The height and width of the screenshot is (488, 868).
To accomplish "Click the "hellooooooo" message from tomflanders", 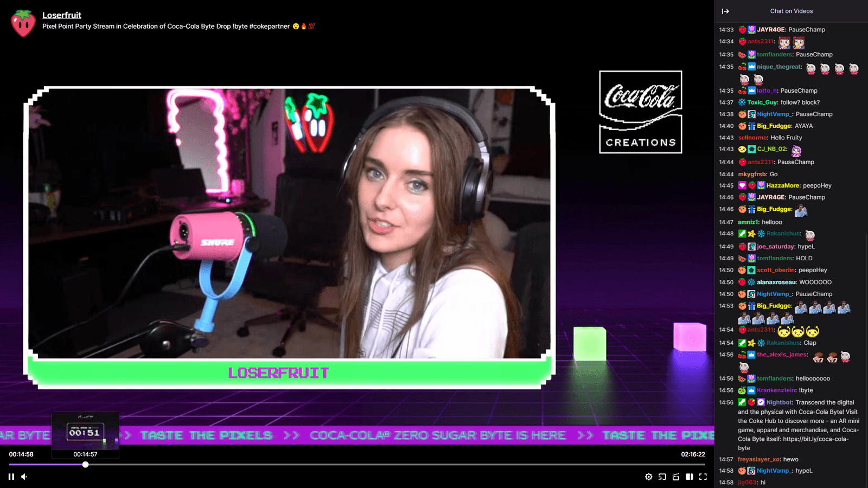I will (x=813, y=378).
